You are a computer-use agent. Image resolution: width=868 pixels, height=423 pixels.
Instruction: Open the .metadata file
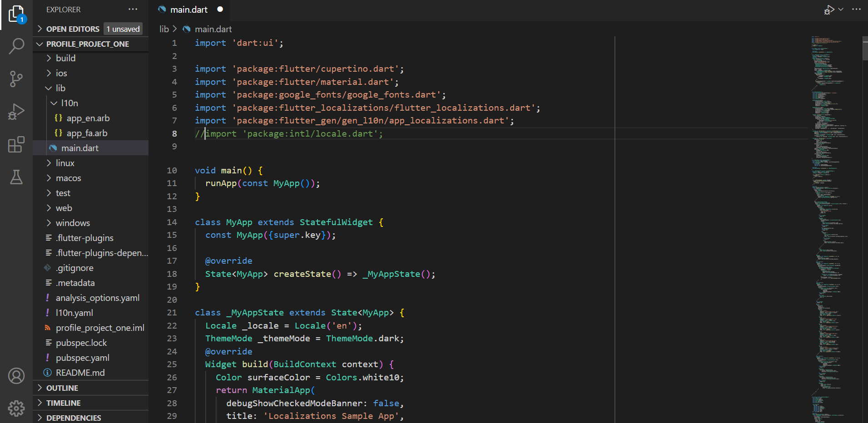pyautogui.click(x=90, y=283)
